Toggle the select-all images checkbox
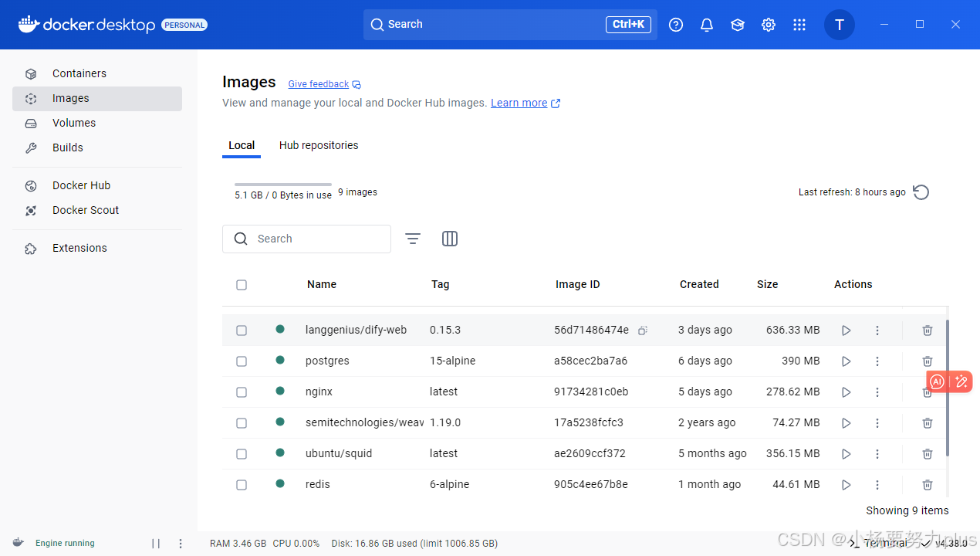980x556 pixels. [x=242, y=285]
